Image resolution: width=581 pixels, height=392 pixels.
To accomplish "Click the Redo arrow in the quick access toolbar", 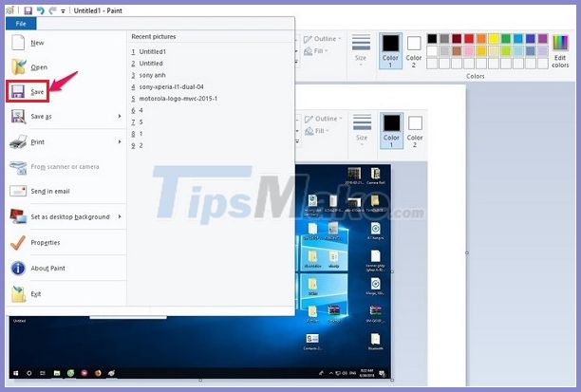I will pos(52,10).
